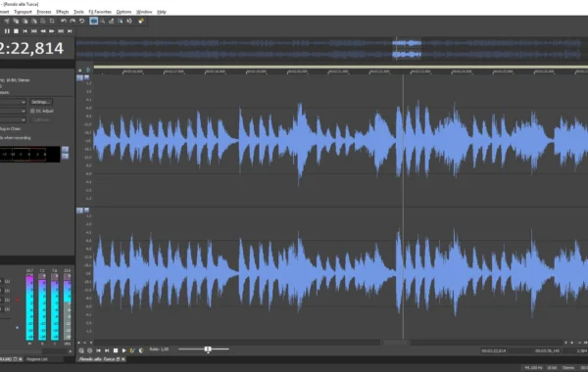The width and height of the screenshot is (588, 372).
Task: Switch to the Regions List tab
Action: pyautogui.click(x=37, y=359)
